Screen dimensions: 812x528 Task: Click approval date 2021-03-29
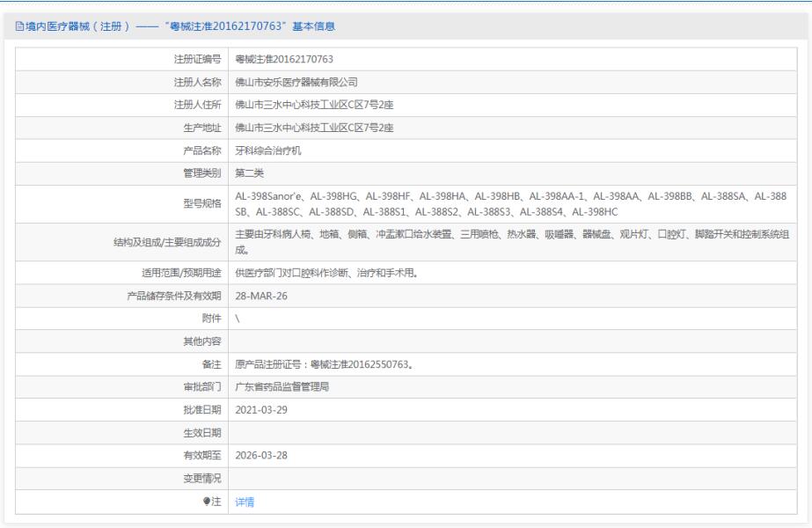(263, 410)
